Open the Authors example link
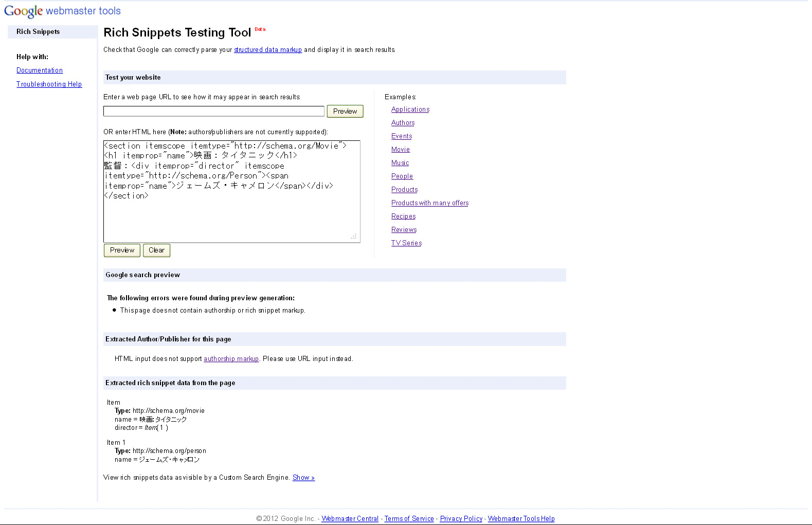 [x=403, y=123]
